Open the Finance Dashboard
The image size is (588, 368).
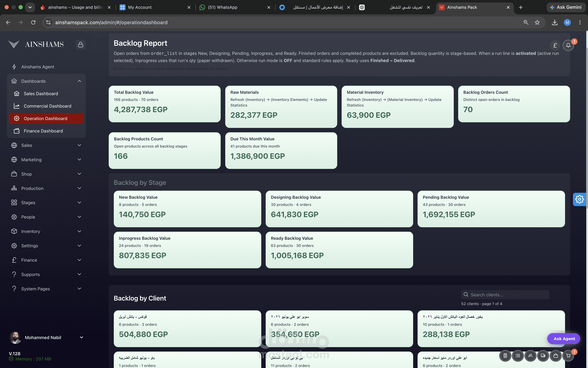click(46, 131)
